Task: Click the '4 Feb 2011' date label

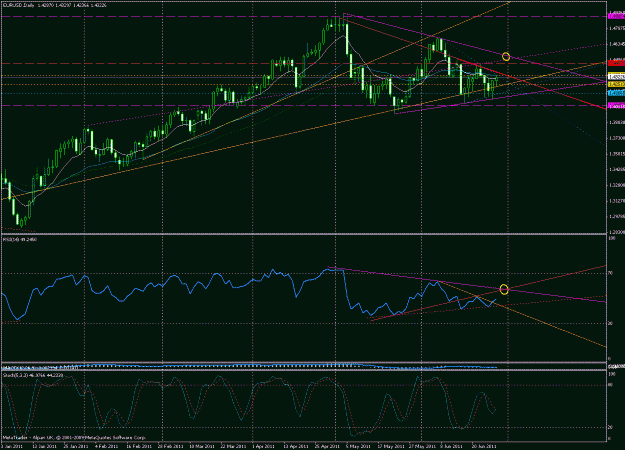Action: [x=107, y=446]
